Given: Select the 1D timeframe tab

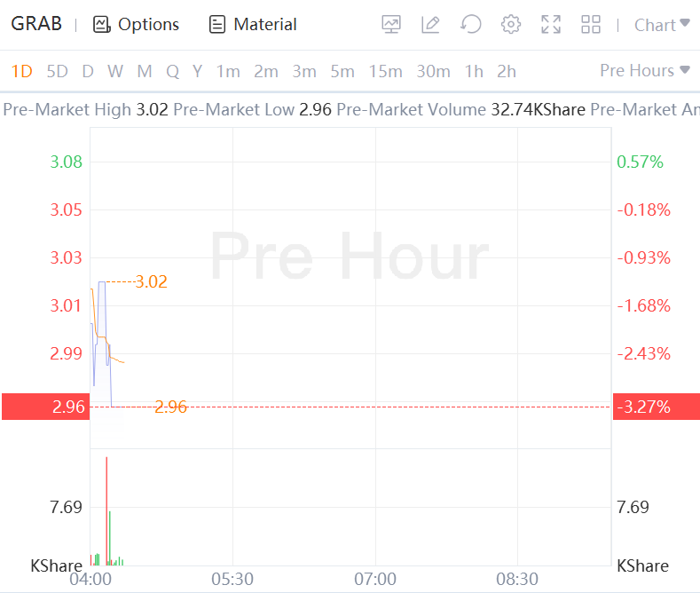Looking at the screenshot, I should point(21,71).
